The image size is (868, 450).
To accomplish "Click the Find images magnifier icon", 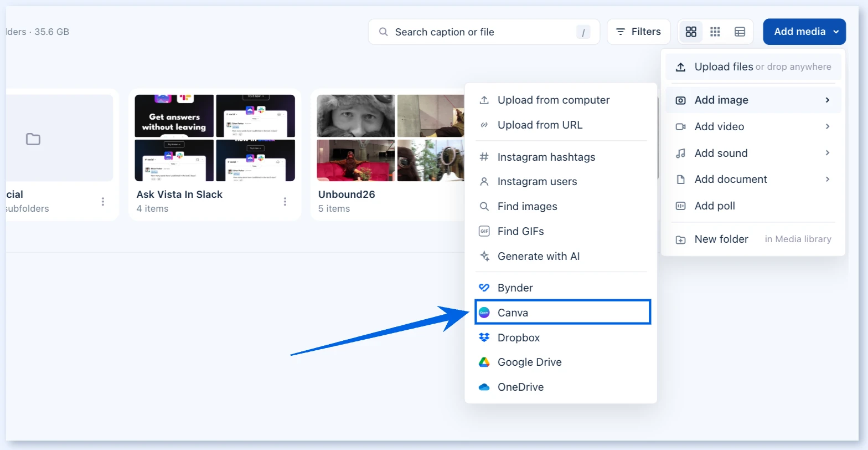I will click(x=484, y=207).
